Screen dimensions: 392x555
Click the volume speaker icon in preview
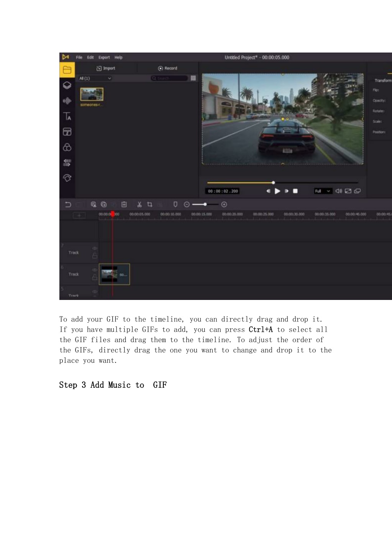point(339,191)
